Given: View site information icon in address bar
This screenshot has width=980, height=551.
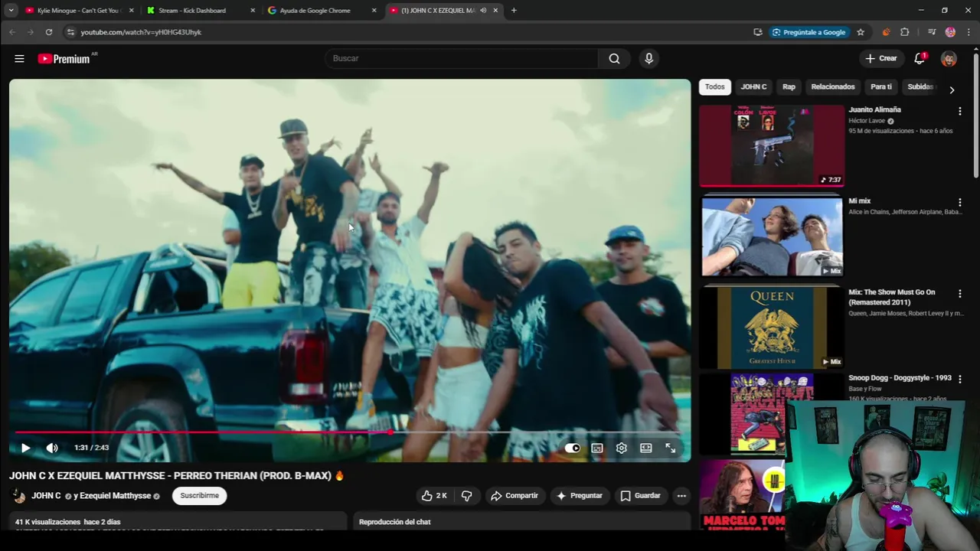Looking at the screenshot, I should pos(70,32).
